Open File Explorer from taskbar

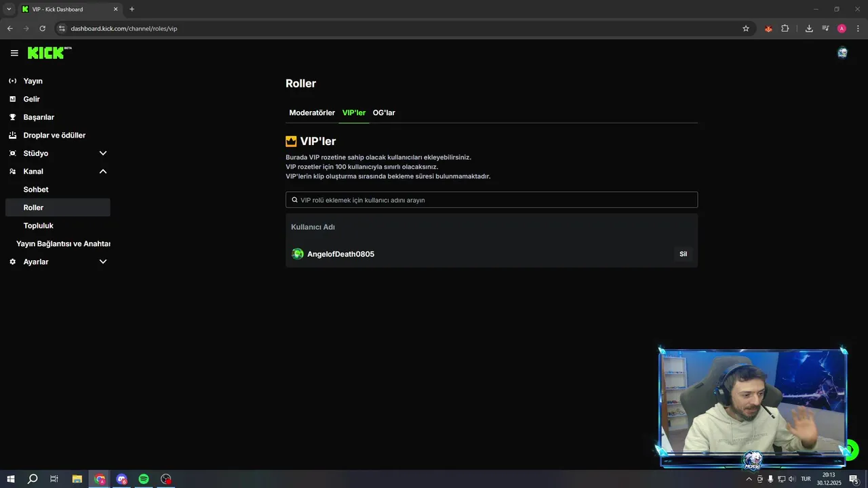pyautogui.click(x=77, y=479)
